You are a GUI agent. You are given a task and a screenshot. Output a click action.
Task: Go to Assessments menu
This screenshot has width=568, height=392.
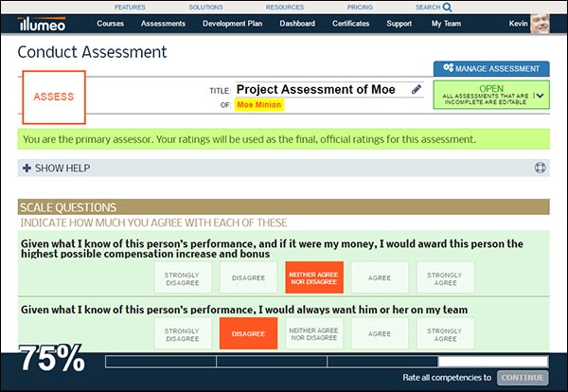click(x=163, y=24)
